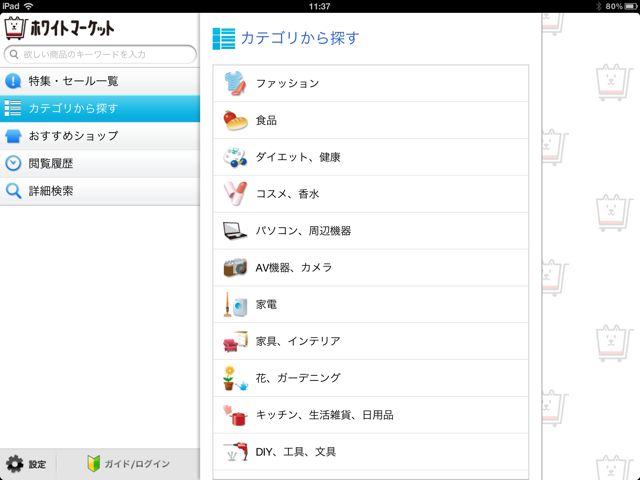Open パソコン、周辺機器 category
Screen dimensions: 640x480
(x=371, y=231)
